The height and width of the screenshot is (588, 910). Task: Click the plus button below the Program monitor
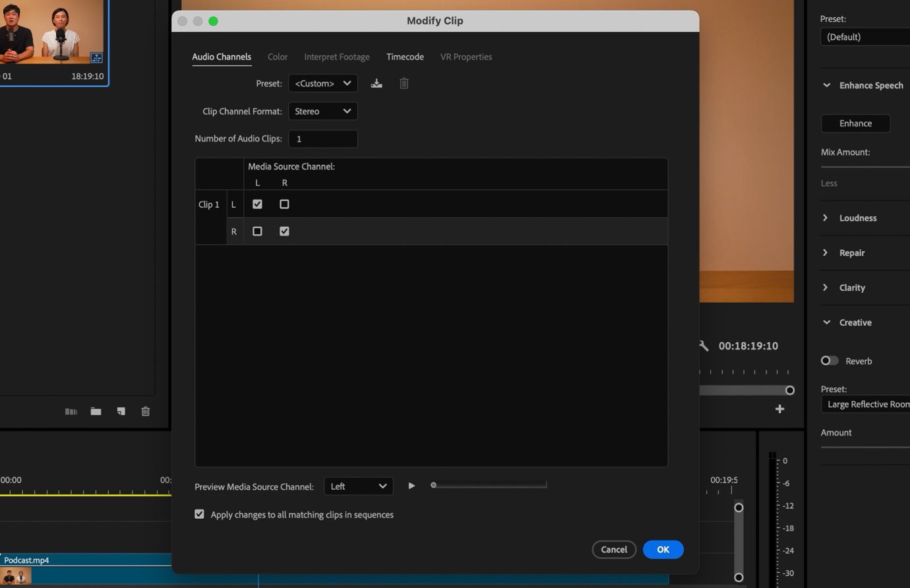point(779,409)
